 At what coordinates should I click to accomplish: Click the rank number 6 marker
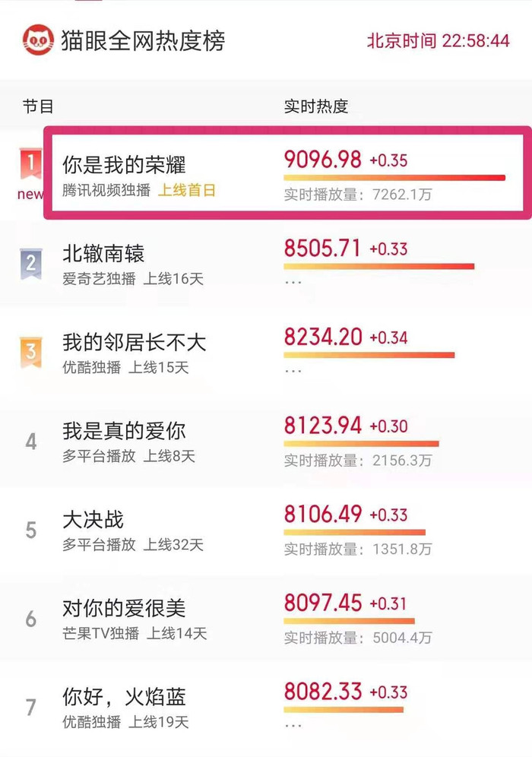pyautogui.click(x=31, y=619)
